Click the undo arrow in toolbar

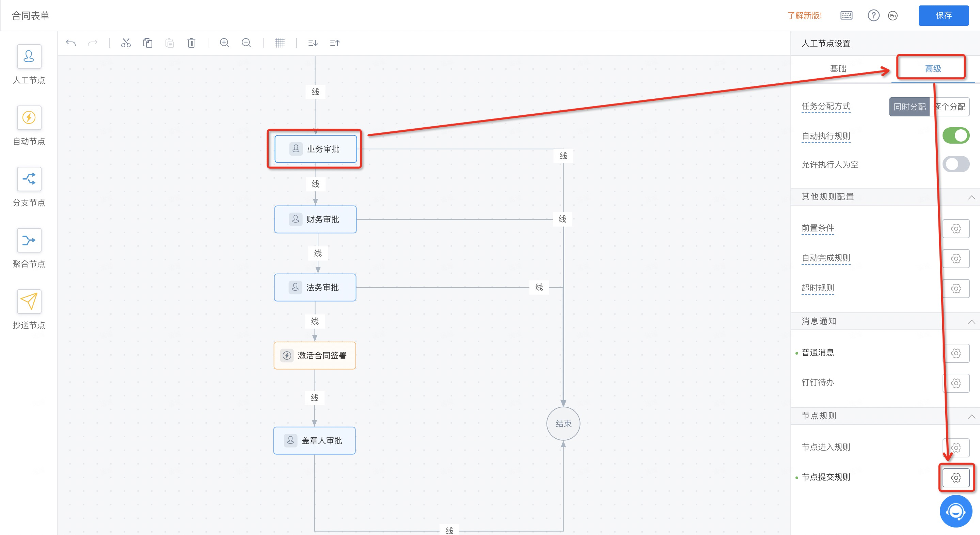[x=71, y=43]
